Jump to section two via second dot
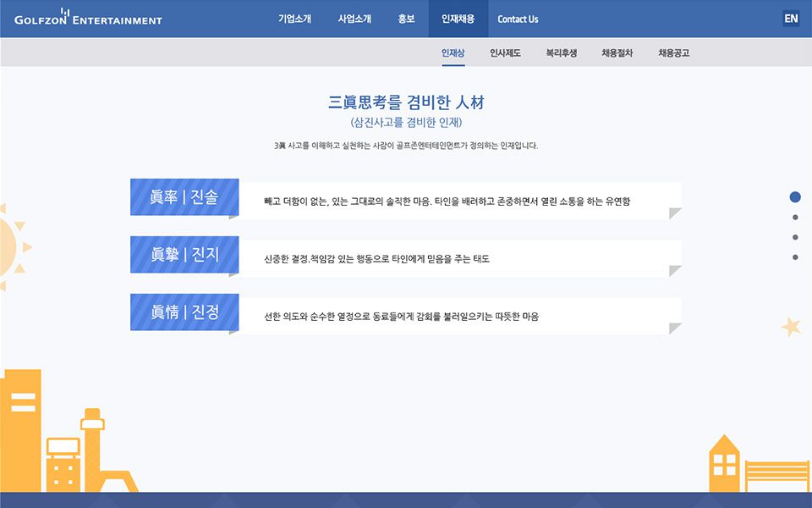Viewport: 812px width, 508px height. [x=795, y=218]
